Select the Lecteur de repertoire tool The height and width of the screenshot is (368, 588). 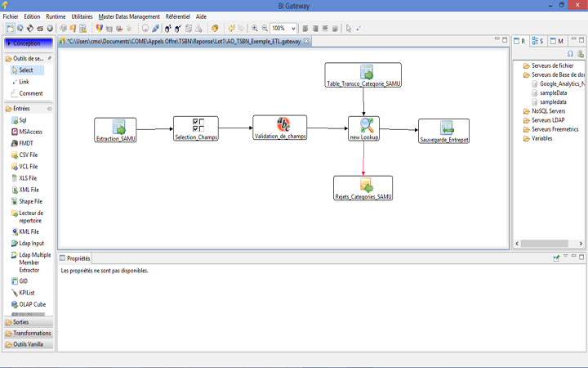(28, 217)
